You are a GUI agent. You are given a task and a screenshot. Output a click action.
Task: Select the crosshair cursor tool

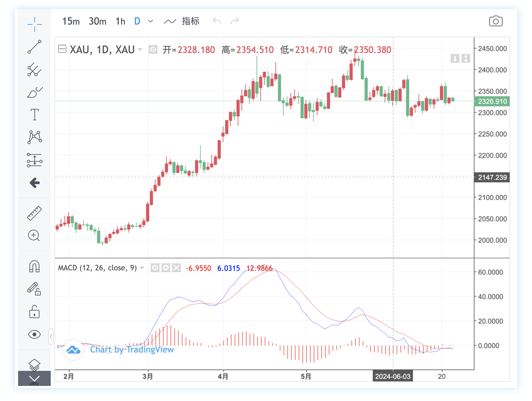tap(34, 24)
